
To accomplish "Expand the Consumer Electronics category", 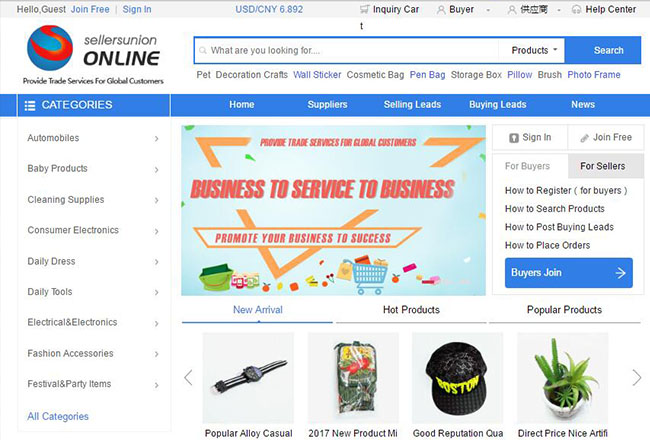I will (x=93, y=230).
